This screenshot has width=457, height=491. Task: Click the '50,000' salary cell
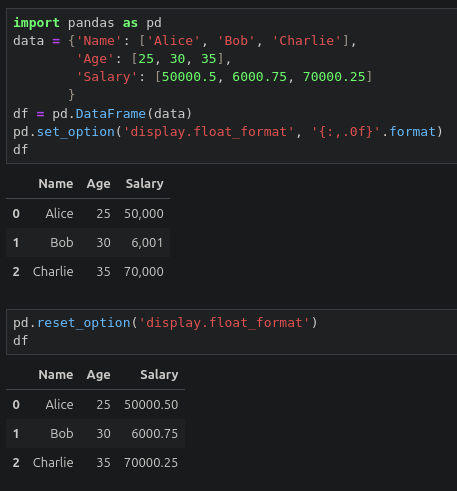point(144,214)
